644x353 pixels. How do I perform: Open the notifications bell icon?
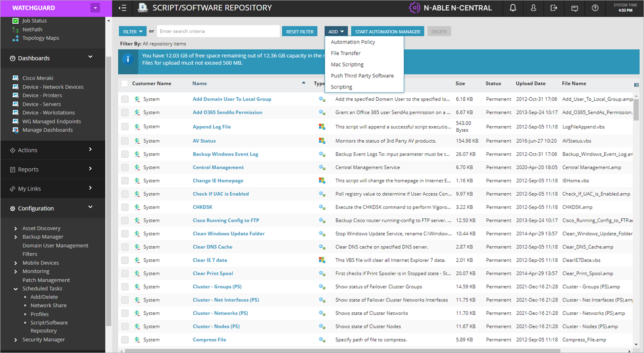[x=513, y=8]
